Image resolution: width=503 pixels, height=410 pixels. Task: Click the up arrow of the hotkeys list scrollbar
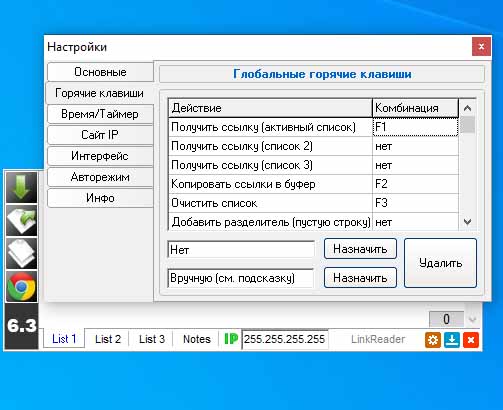pyautogui.click(x=467, y=108)
